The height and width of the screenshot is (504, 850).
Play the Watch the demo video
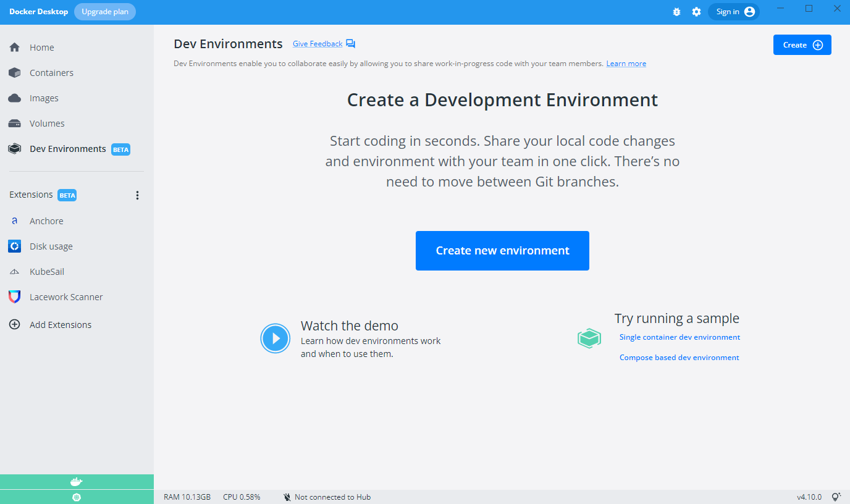click(275, 338)
